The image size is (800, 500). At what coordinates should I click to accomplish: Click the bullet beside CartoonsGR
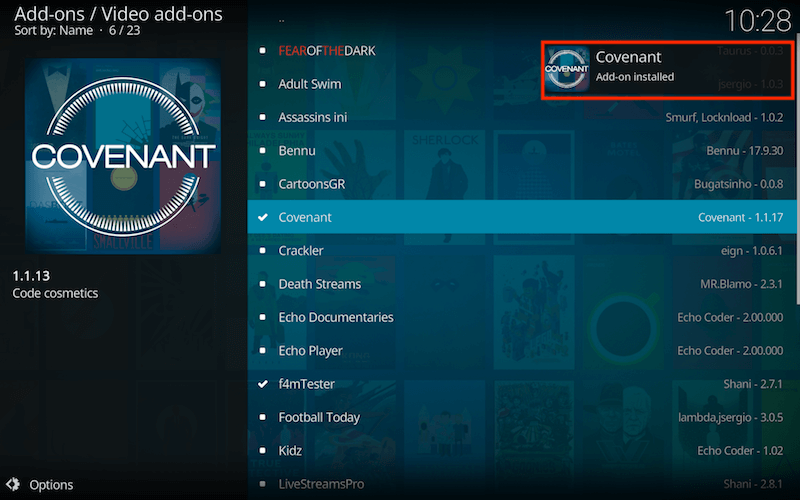(x=263, y=184)
